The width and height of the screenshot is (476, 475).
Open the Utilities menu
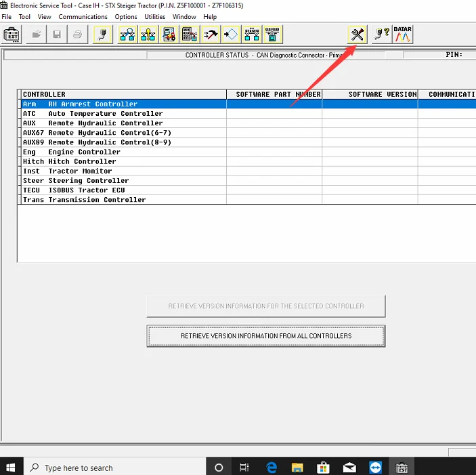[155, 17]
